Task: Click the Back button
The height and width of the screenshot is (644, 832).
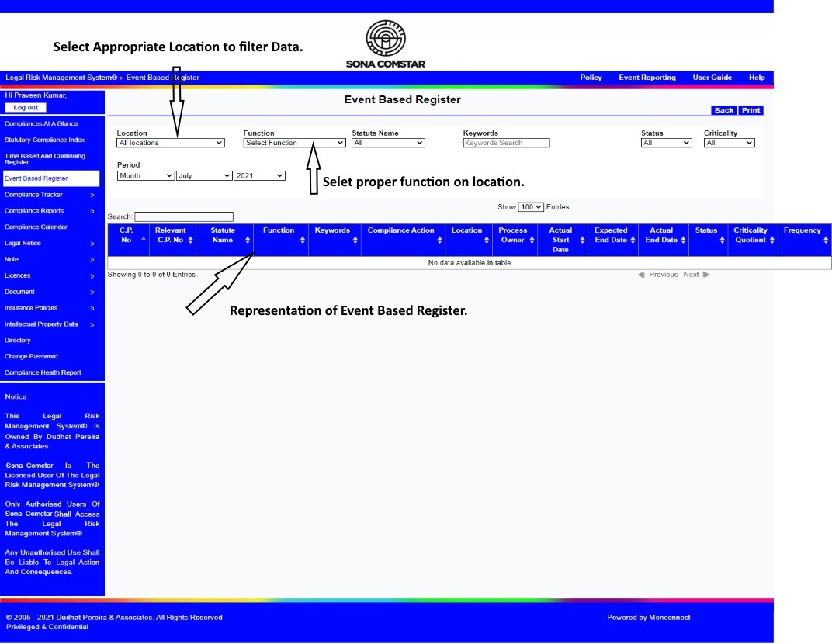Action: tap(724, 110)
